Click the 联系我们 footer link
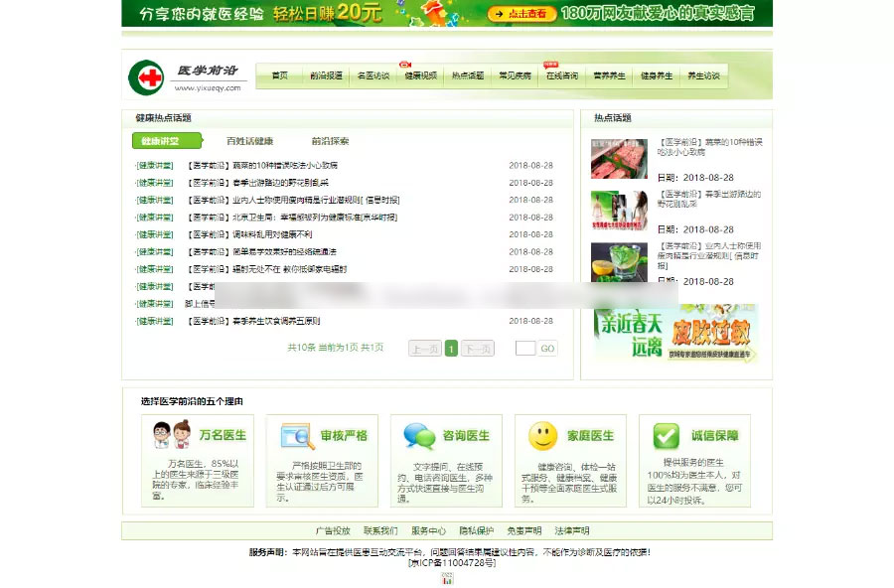This screenshot has width=894, height=588. pyautogui.click(x=380, y=530)
